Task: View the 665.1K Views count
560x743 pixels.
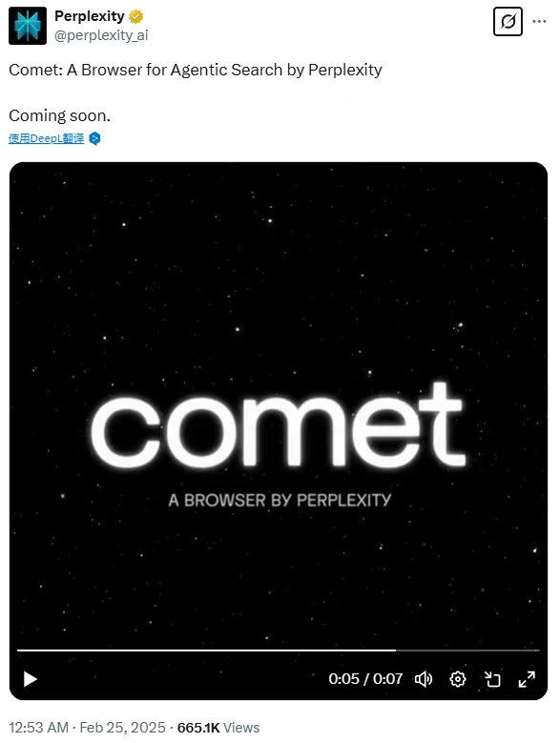Action: (x=218, y=728)
